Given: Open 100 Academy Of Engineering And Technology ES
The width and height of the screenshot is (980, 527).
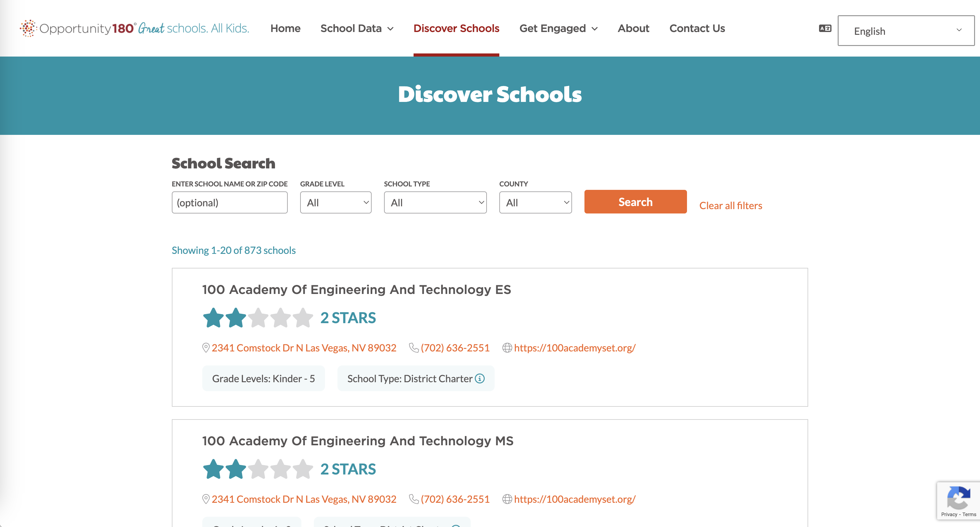Looking at the screenshot, I should pyautogui.click(x=356, y=290).
